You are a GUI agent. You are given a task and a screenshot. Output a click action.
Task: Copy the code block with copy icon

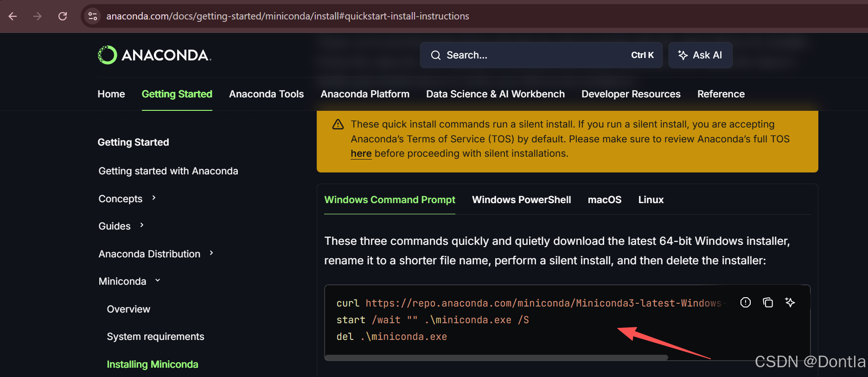[768, 302]
